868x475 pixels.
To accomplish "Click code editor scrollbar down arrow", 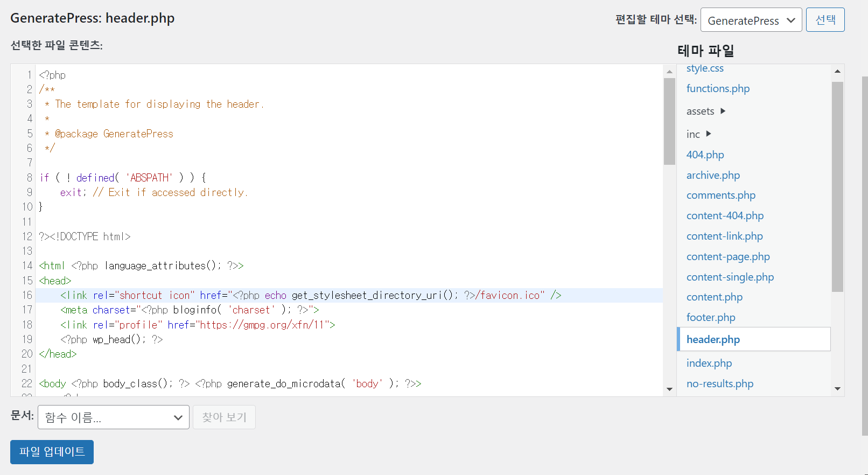I will (669, 389).
